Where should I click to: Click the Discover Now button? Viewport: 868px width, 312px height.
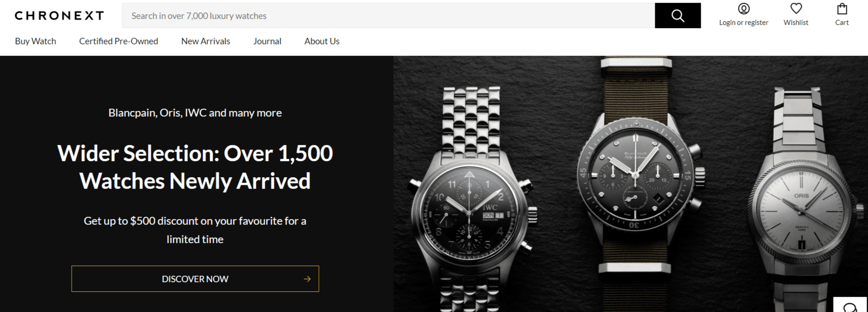(195, 278)
